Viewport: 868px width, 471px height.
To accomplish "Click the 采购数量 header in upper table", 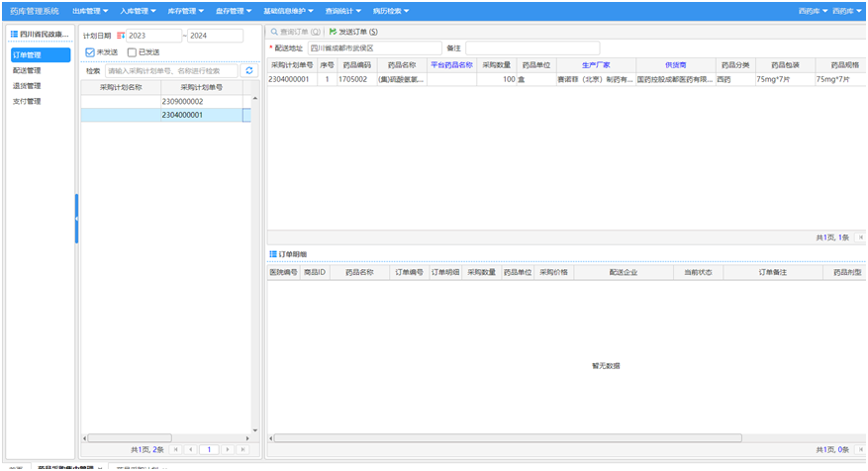I will tap(497, 65).
